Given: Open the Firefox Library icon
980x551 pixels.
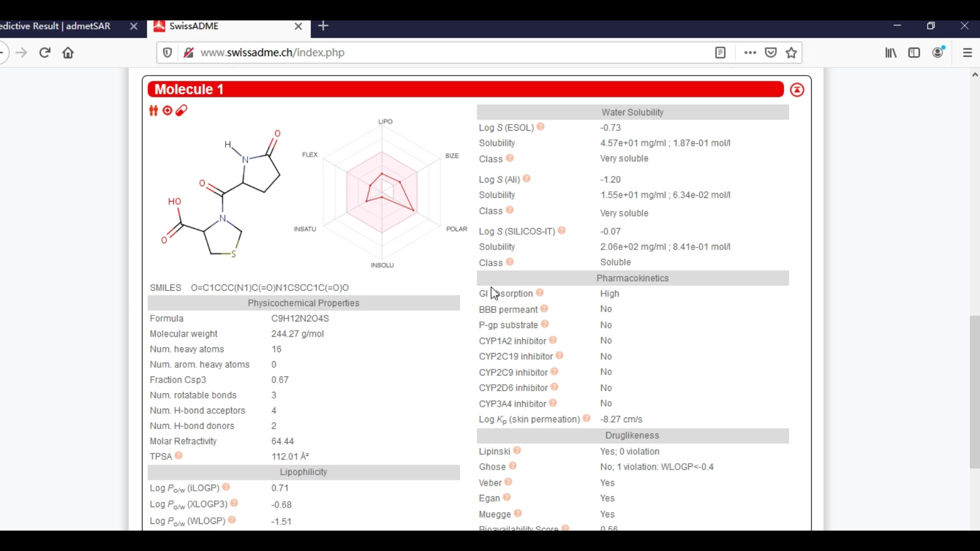Looking at the screenshot, I should [891, 53].
